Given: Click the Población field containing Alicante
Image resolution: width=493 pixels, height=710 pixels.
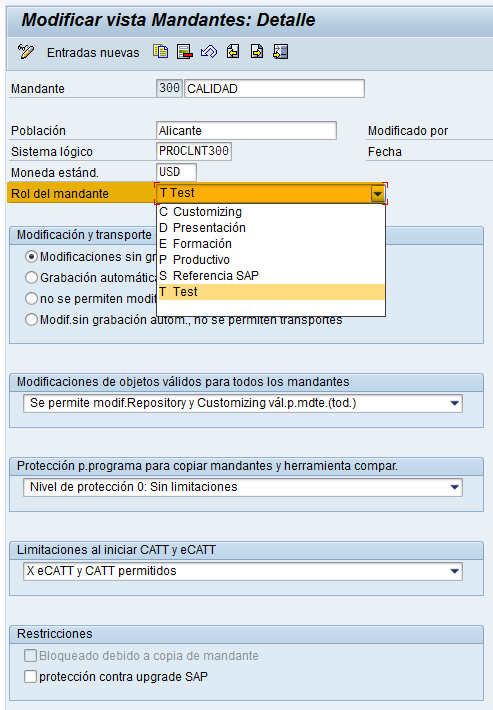Looking at the screenshot, I should [246, 131].
